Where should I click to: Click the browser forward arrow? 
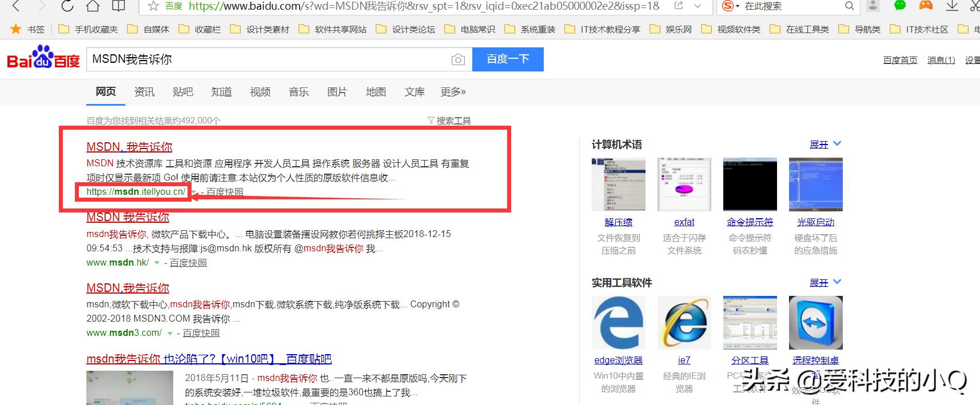tap(41, 6)
